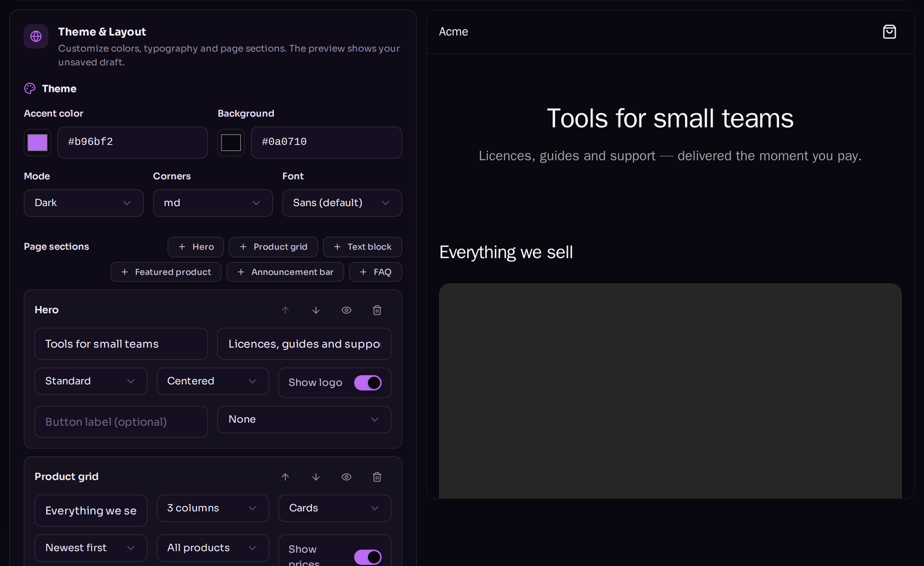Screen dimensions: 924x566
Task: Edit the hero title field Tools for small teams
Action: [x=121, y=344]
